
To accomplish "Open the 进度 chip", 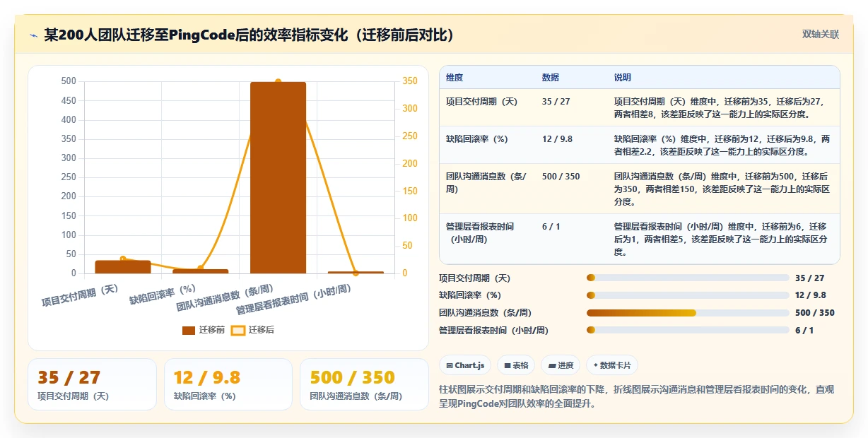I will (561, 365).
